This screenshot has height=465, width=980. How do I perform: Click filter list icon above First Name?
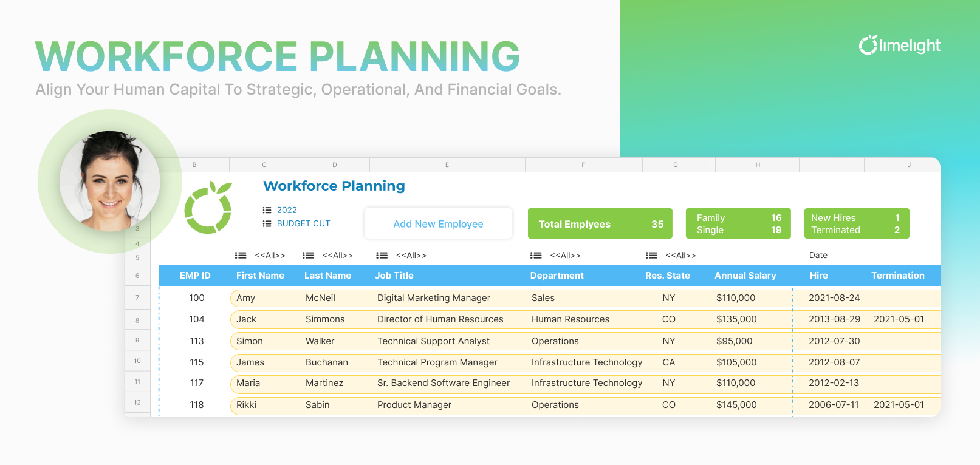tap(241, 256)
